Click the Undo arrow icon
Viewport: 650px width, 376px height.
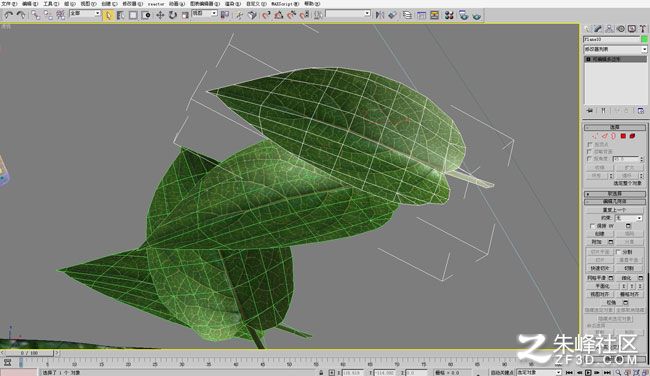coord(8,15)
